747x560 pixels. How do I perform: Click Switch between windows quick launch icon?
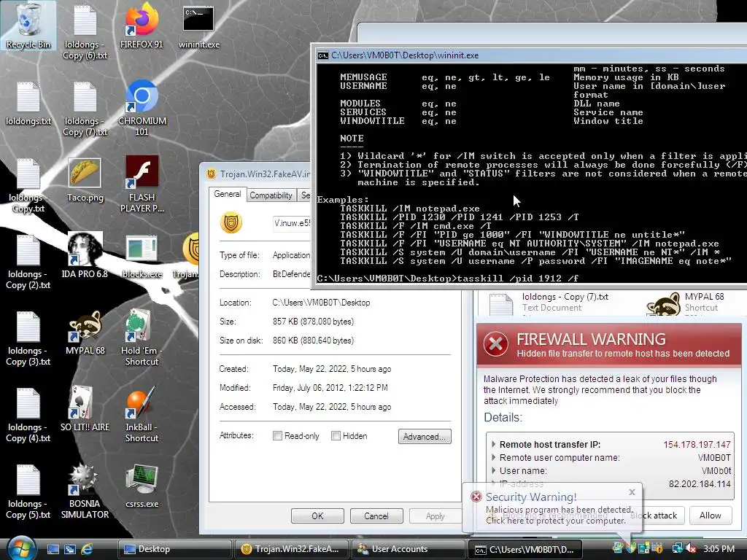coord(70,549)
